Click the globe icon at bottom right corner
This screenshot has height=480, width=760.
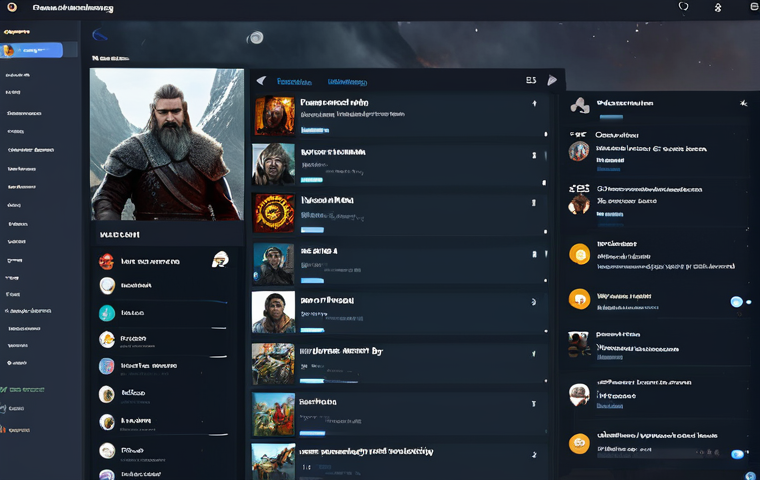[x=751, y=476]
